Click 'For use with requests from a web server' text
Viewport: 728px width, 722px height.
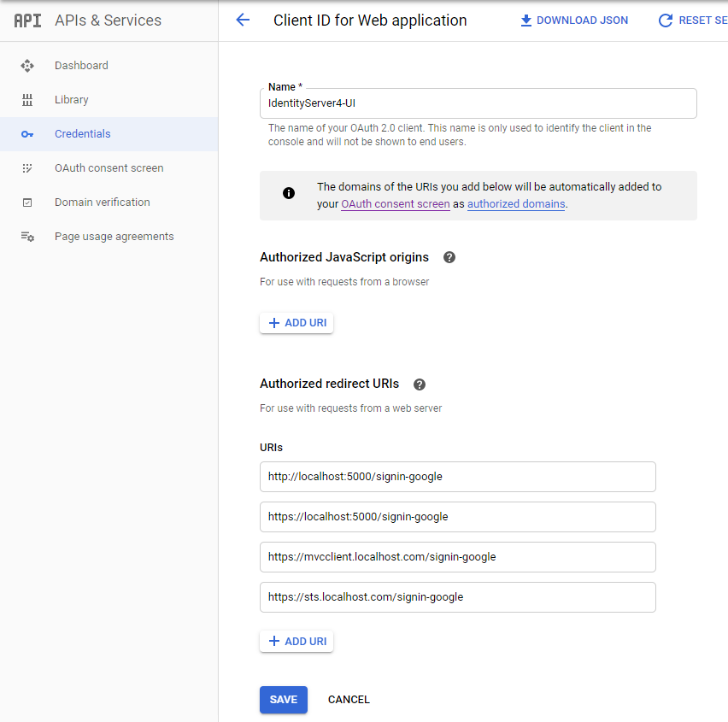[351, 408]
